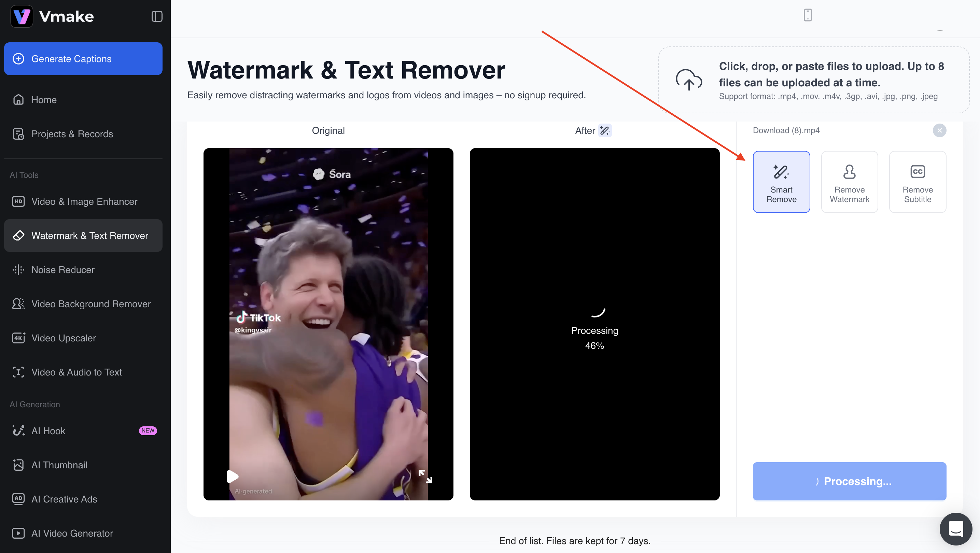
Task: Open the Noise Reducer tool
Action: coord(63,270)
